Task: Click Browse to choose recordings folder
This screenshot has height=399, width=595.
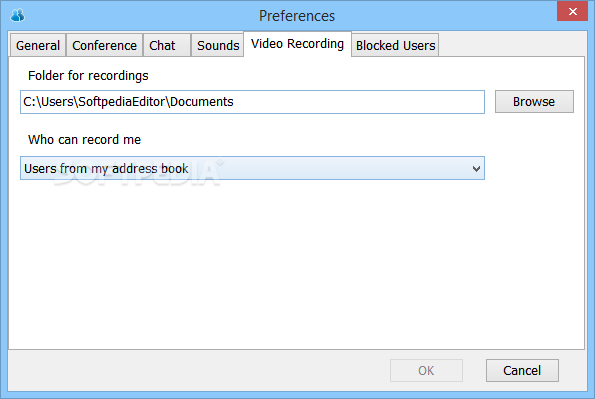Action: pyautogui.click(x=534, y=102)
